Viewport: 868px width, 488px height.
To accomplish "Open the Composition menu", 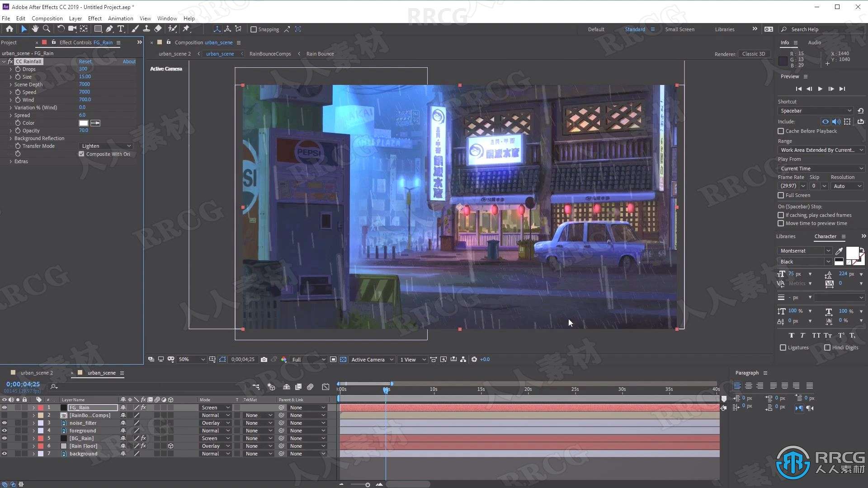I will click(x=47, y=19).
